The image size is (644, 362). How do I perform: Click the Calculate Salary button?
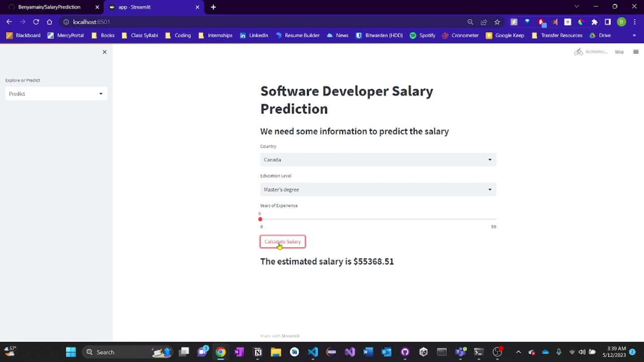pos(283,242)
